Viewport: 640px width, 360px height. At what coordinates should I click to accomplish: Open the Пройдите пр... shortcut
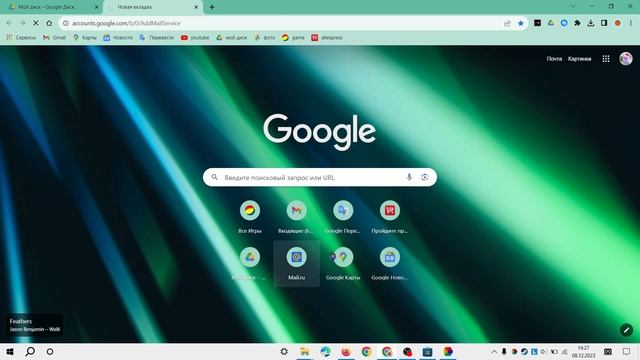389,217
